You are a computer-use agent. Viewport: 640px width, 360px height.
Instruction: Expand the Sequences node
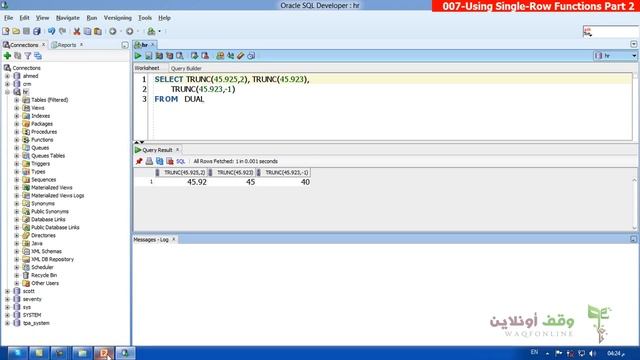click(x=17, y=180)
